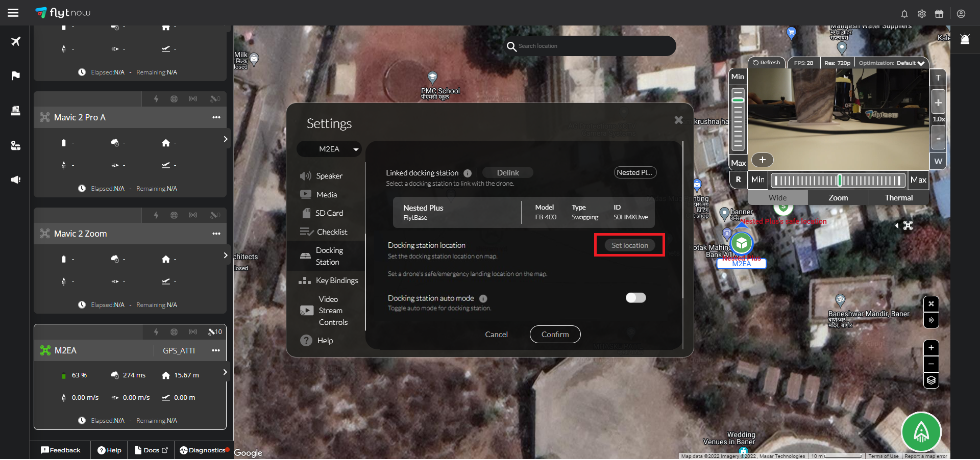
Task: Select Key Bindings in settings menu
Action: [336, 280]
